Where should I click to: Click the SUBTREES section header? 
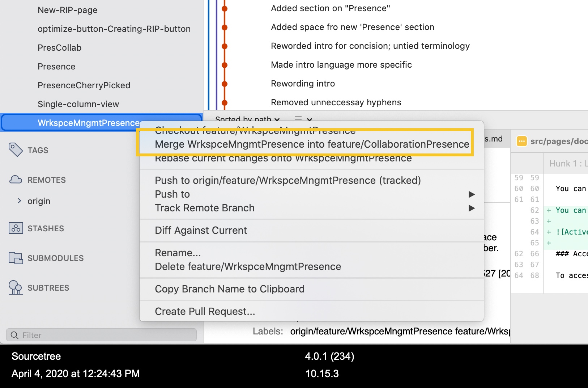click(x=48, y=288)
